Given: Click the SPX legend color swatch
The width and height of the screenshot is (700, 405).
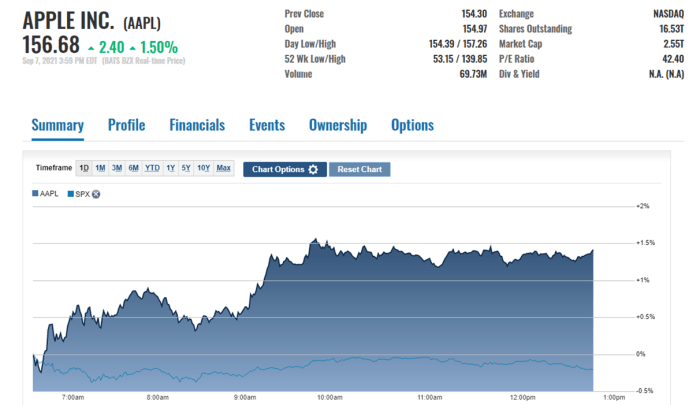Looking at the screenshot, I should tap(71, 194).
